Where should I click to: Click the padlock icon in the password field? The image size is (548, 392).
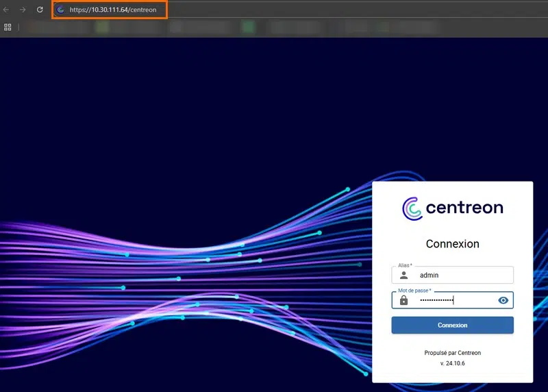tap(403, 300)
